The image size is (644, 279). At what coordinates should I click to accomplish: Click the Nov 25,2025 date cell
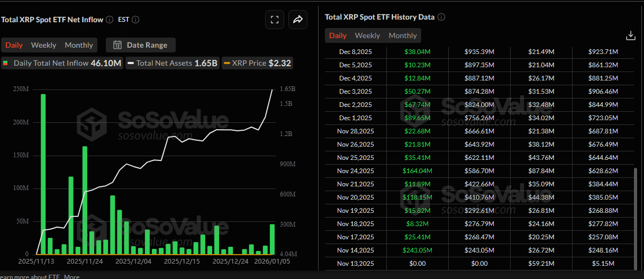[x=356, y=158]
